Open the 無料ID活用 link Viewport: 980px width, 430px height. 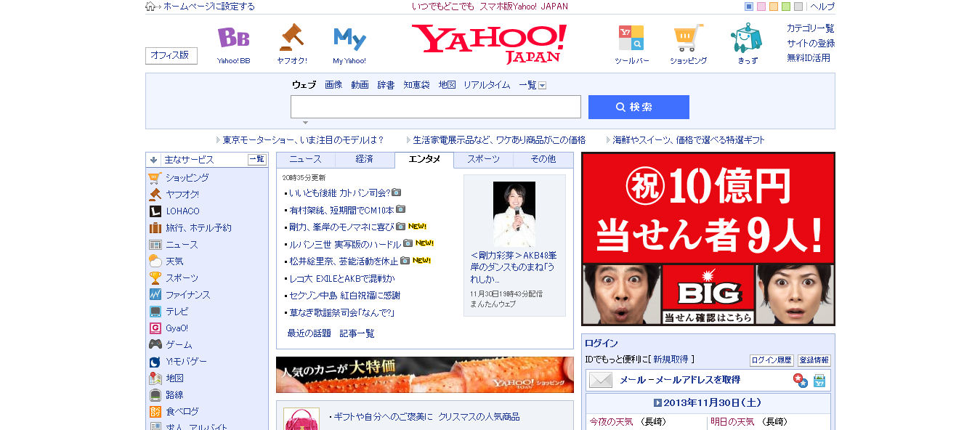click(x=809, y=58)
